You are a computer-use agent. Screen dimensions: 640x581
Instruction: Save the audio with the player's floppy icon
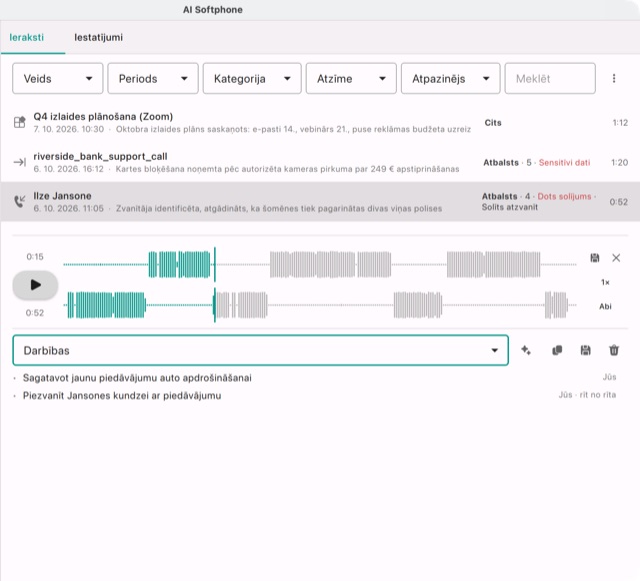[595, 258]
